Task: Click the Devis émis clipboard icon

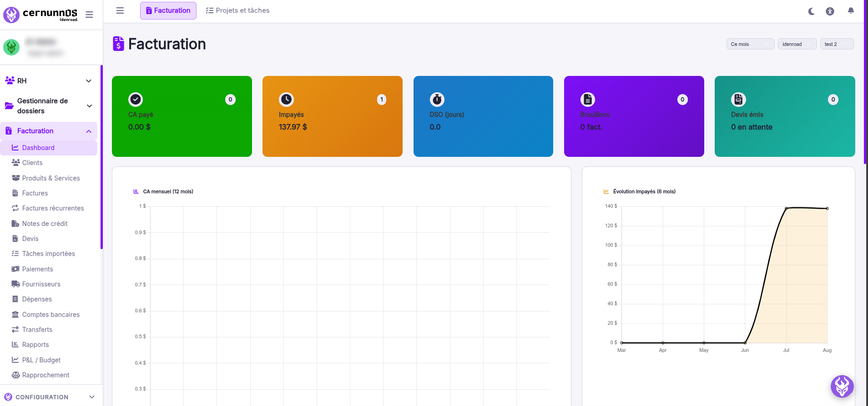Action: (738, 99)
